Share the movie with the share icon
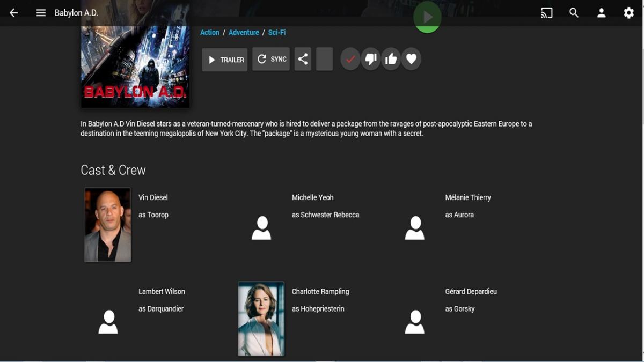644x362 pixels. [303, 59]
